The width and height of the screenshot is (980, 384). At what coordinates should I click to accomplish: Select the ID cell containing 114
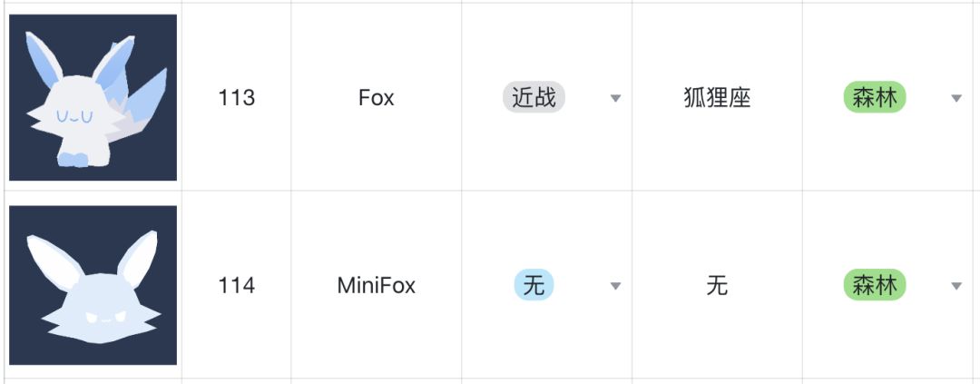pos(236,286)
